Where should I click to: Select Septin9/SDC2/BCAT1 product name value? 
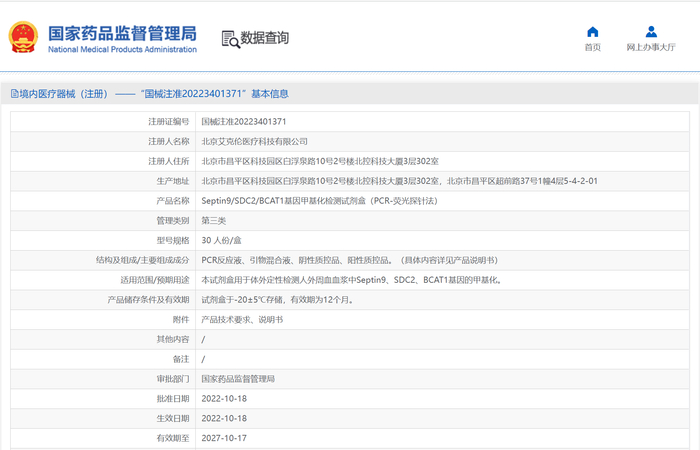[x=320, y=201]
